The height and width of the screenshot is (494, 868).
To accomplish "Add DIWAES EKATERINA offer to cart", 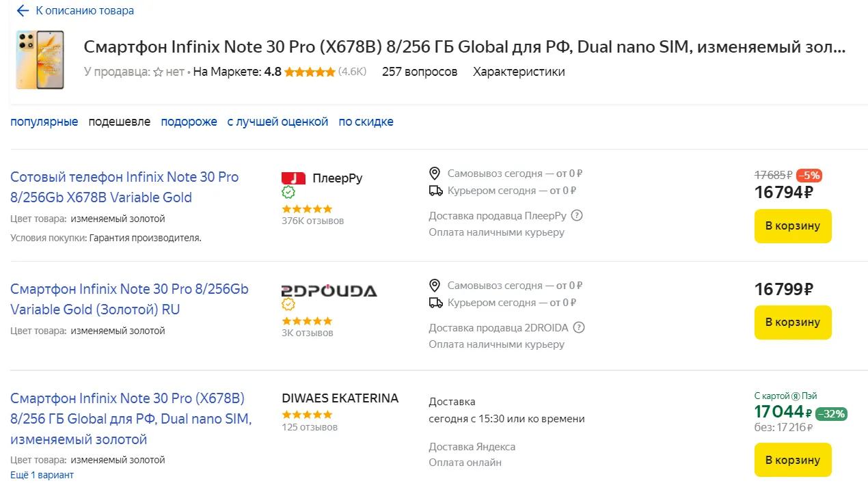I will (x=792, y=460).
